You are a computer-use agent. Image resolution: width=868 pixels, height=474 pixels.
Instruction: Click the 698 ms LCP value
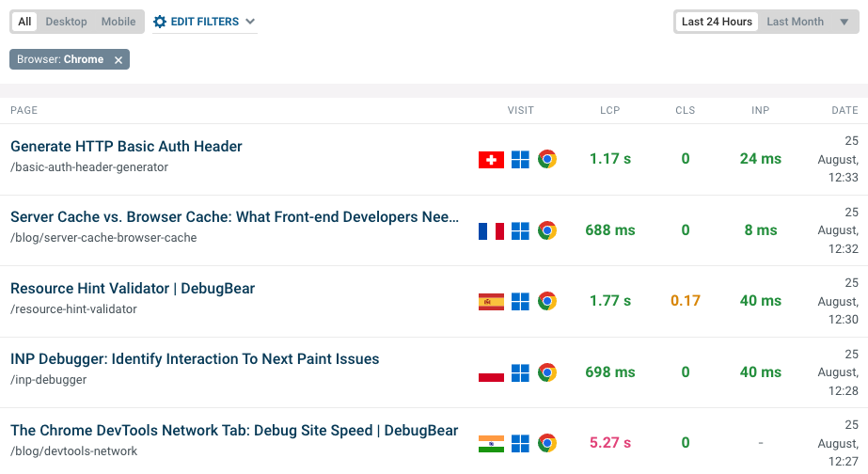610,372
